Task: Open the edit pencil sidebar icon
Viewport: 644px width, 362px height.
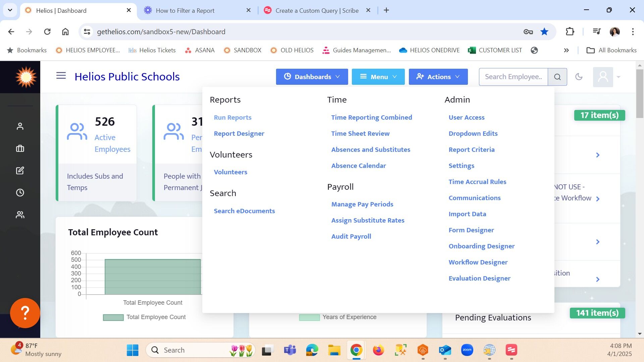Action: (20, 171)
